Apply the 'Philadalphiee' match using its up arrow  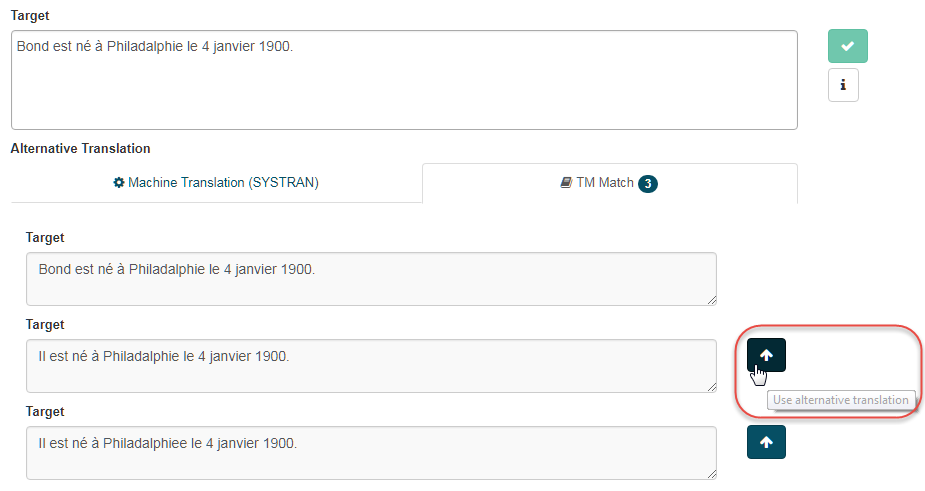[x=766, y=442]
